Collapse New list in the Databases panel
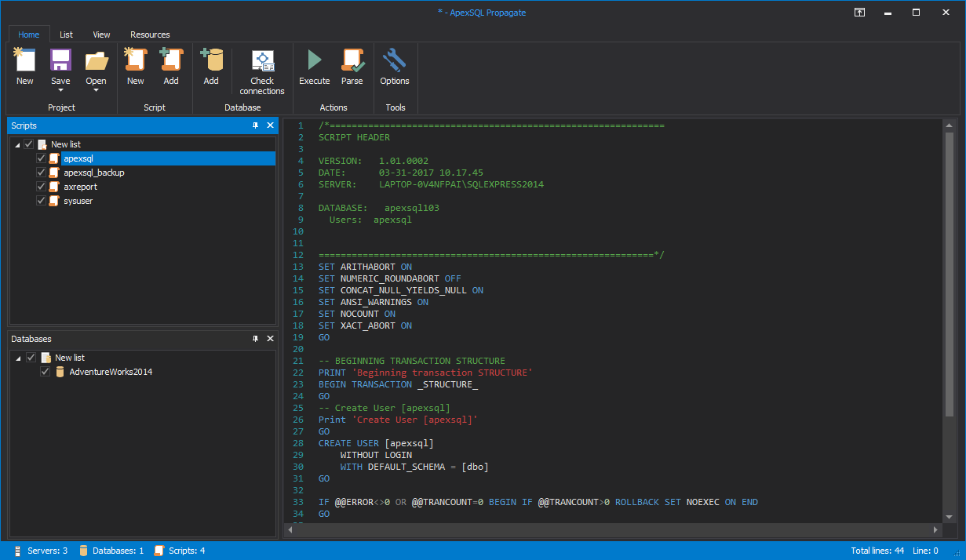Screen dimensions: 966x560 [17, 357]
